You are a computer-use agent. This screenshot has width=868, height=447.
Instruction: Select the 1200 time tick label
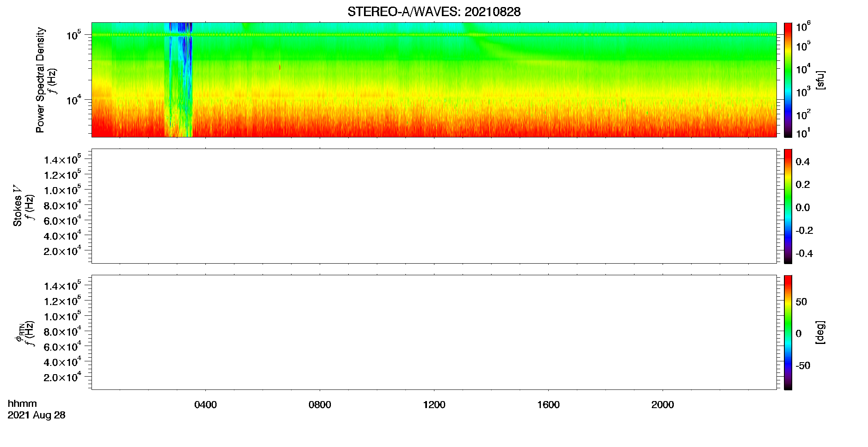click(434, 405)
